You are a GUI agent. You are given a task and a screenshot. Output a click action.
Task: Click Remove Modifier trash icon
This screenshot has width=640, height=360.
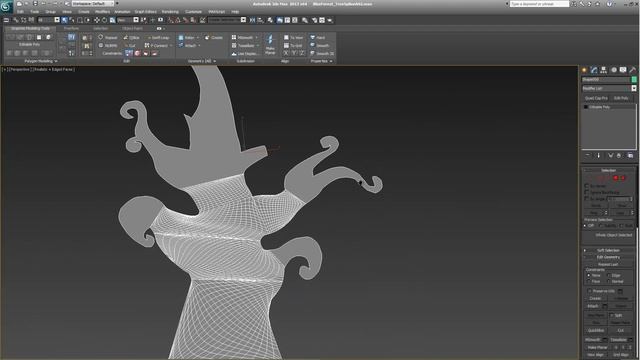[x=619, y=156]
